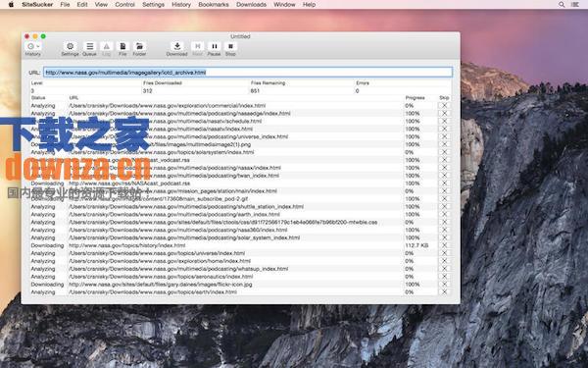The width and height of the screenshot is (588, 368).
Task: Skip the topics/universe/index.html row
Action: (444, 253)
